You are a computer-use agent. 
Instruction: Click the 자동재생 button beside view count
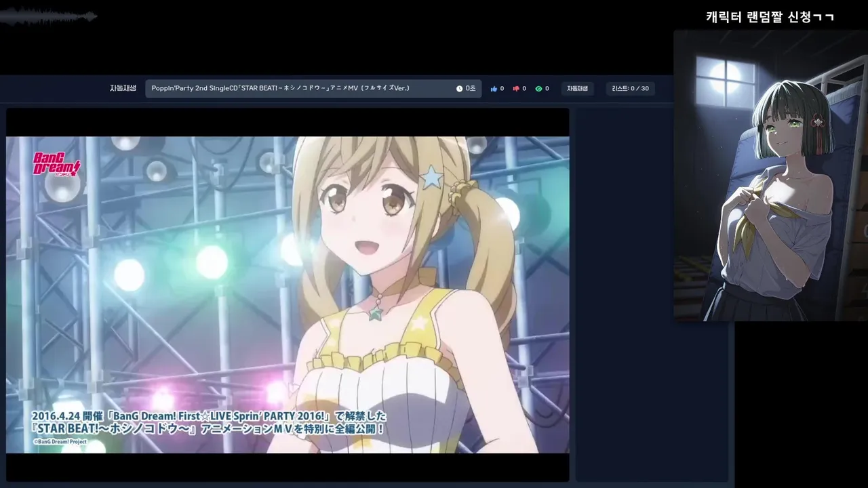578,89
